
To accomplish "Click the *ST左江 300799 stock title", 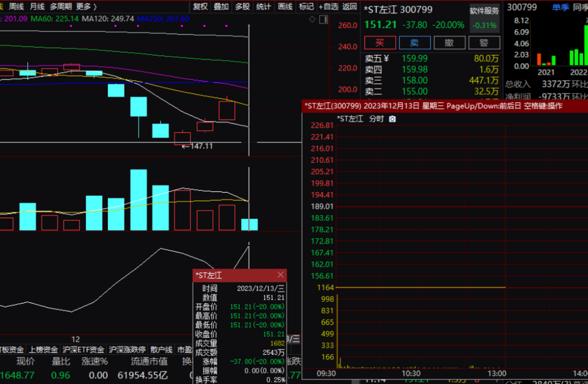I will click(398, 9).
